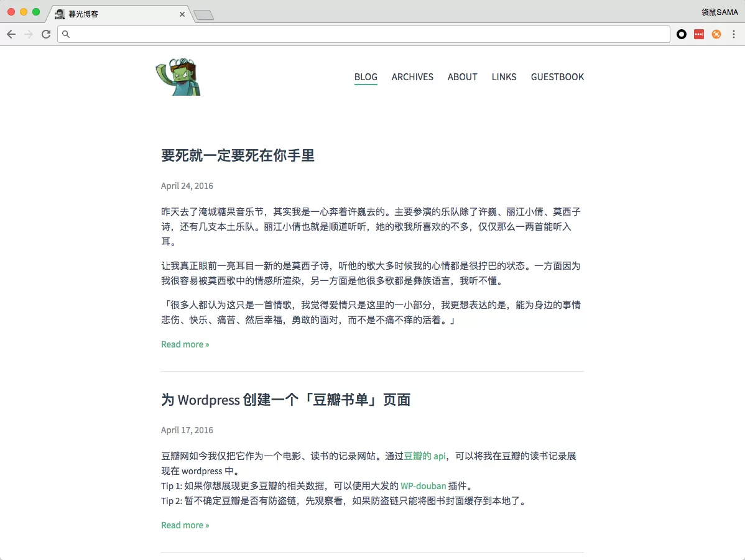The width and height of the screenshot is (745, 560).
Task: Open a new tab with the tab button
Action: (x=203, y=15)
